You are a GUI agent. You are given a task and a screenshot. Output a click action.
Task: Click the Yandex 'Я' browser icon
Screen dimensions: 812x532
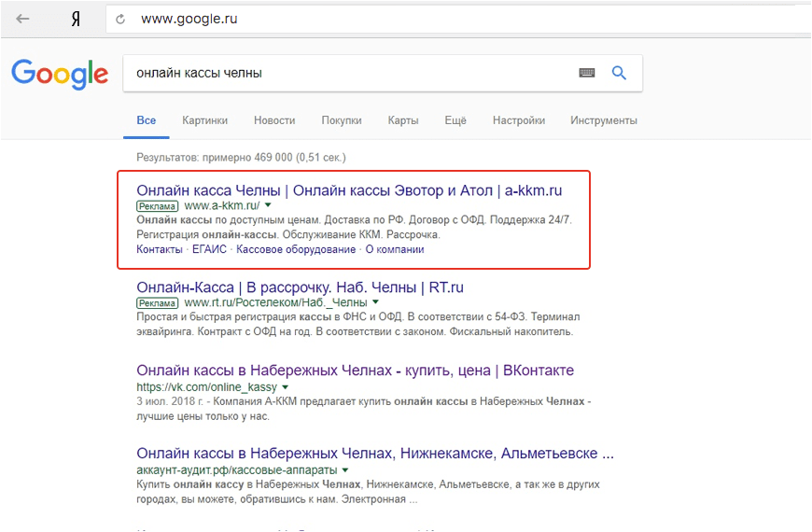(76, 19)
